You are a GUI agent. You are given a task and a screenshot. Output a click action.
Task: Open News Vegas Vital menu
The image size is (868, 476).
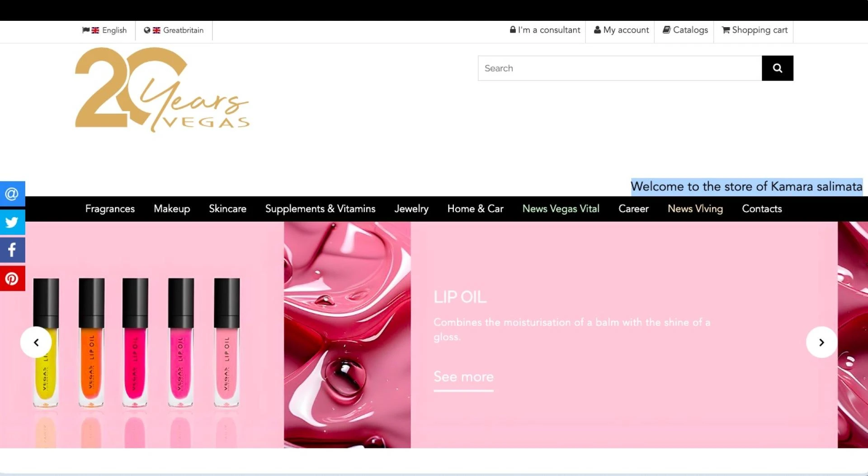click(x=561, y=209)
